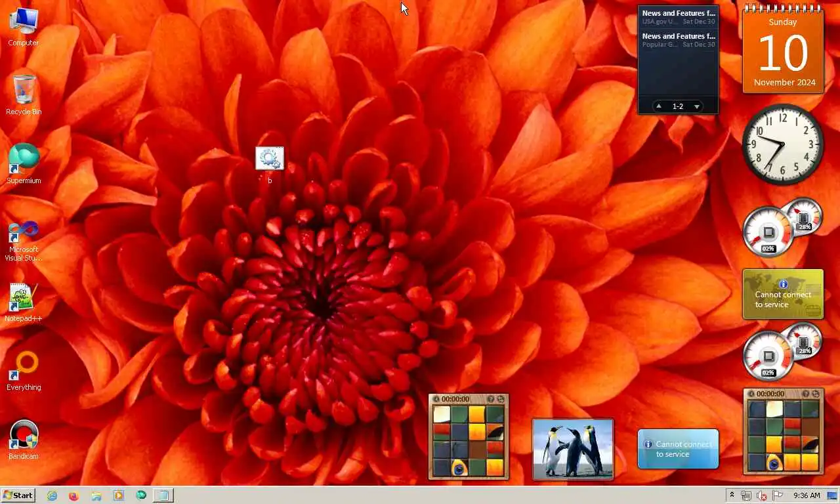Shuffle the puzzle under the CPU meter
Screen dimensions: 840x504
[x=816, y=394]
